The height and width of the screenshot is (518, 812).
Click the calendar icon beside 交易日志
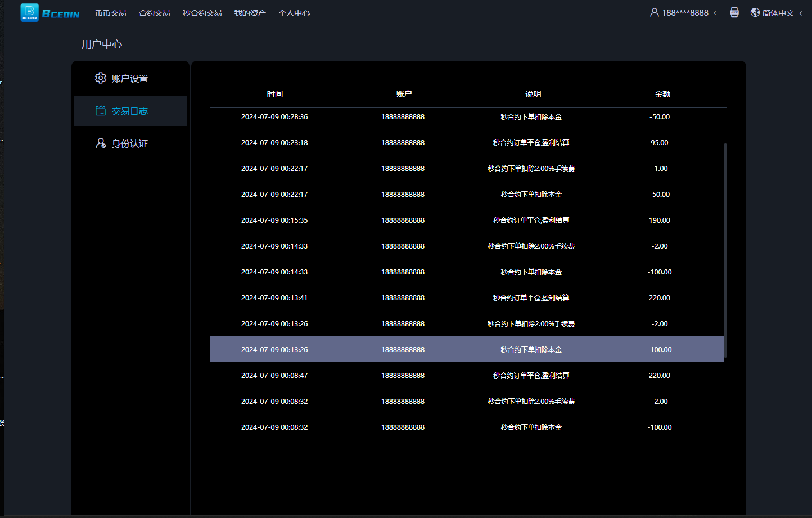(101, 111)
